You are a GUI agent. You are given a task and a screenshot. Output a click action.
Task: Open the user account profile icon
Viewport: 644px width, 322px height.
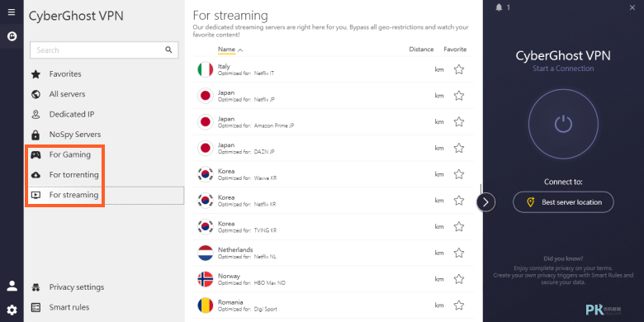click(12, 286)
